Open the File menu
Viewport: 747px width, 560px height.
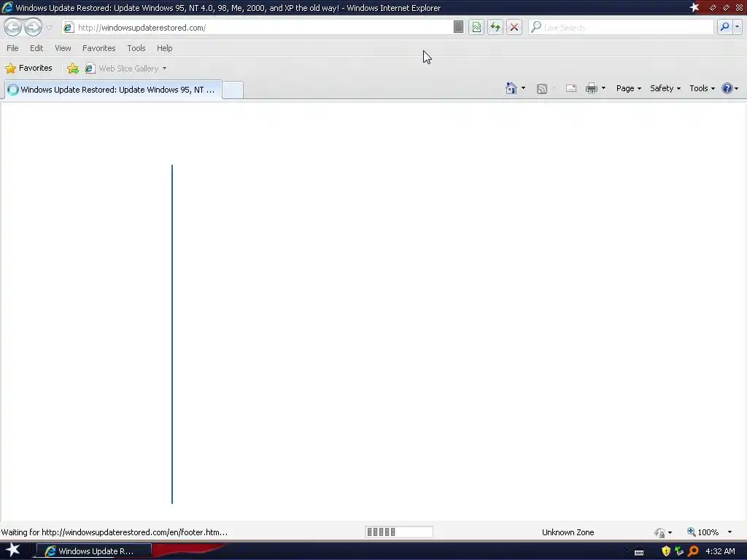(12, 48)
